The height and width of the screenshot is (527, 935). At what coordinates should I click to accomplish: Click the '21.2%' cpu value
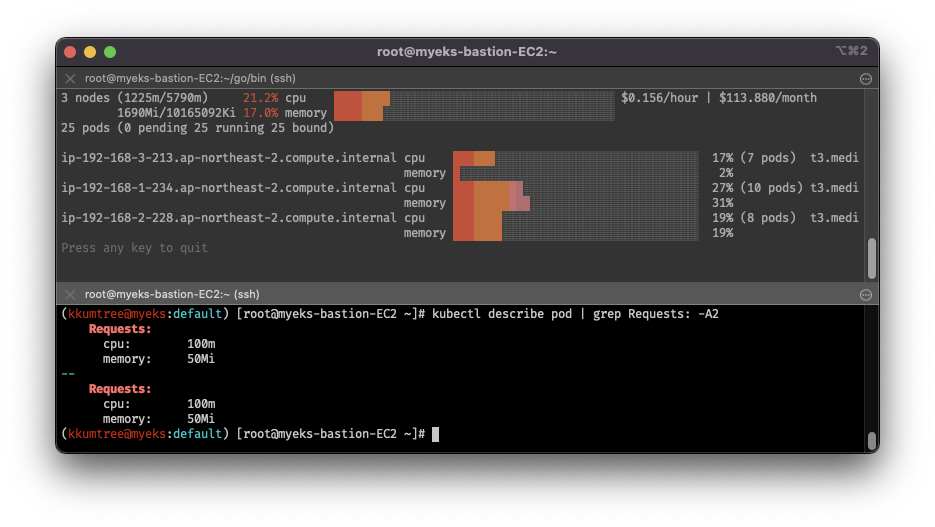[260, 98]
